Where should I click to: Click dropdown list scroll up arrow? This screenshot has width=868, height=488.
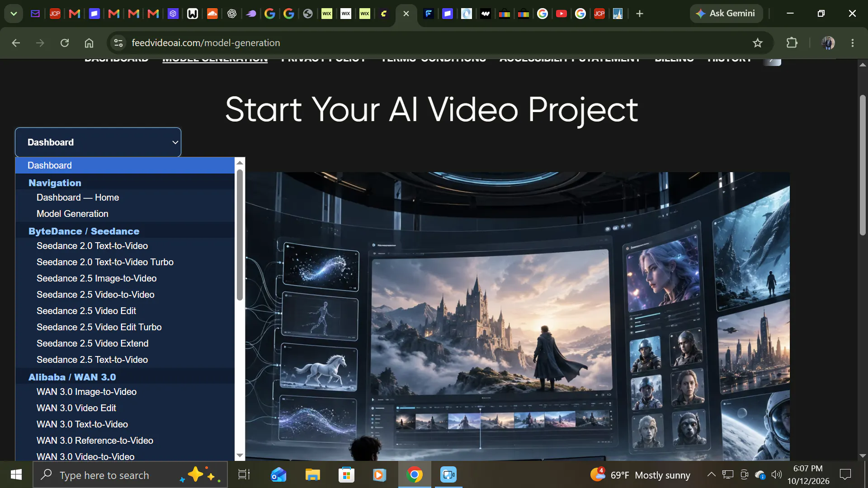240,163
